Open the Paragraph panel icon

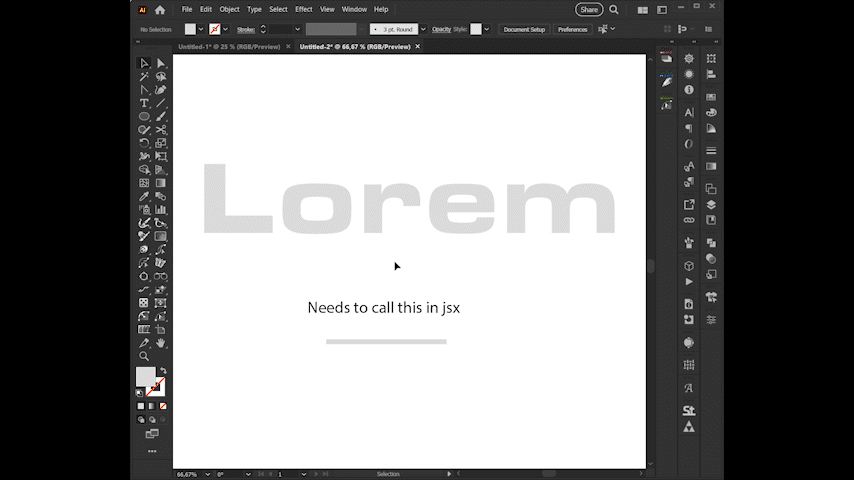tap(689, 128)
